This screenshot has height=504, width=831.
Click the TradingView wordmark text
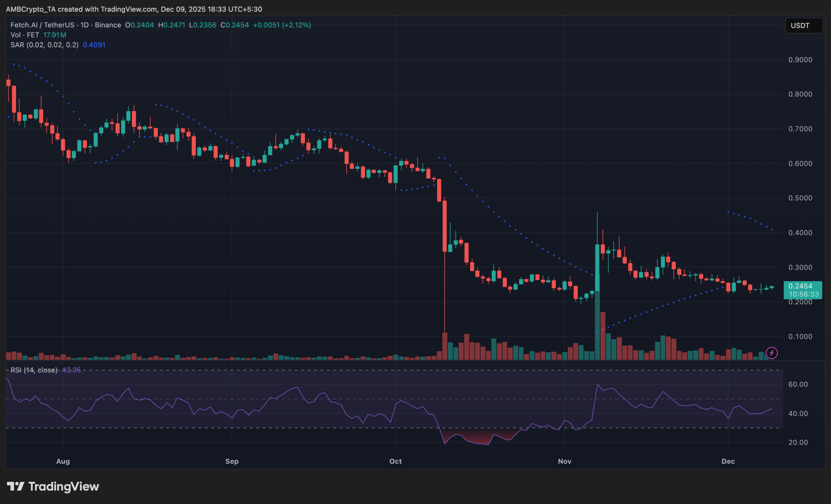pos(64,486)
